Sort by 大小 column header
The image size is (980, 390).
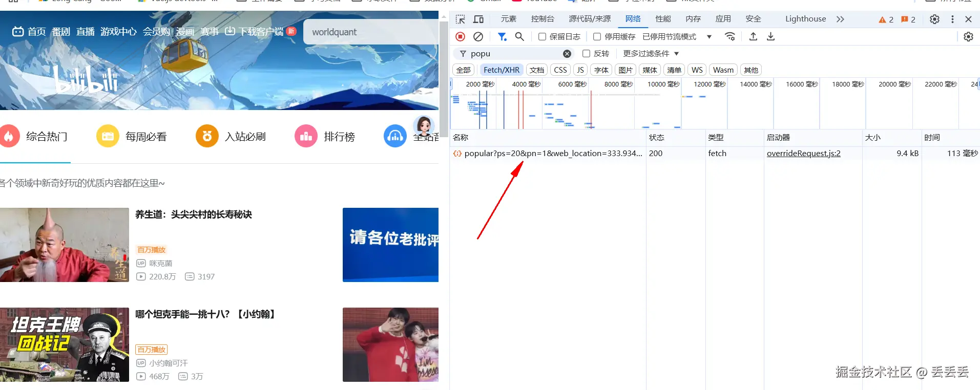pyautogui.click(x=891, y=137)
